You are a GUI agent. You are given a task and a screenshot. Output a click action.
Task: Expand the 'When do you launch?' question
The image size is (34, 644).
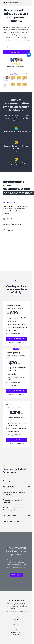click(x=16, y=481)
